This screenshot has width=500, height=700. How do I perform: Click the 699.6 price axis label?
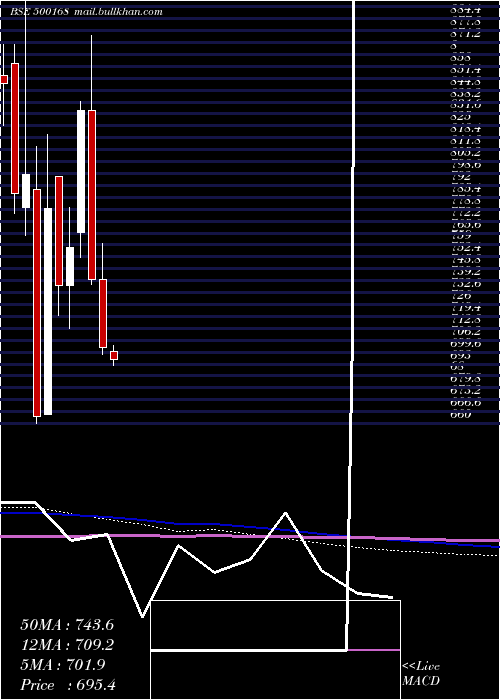(x=465, y=344)
